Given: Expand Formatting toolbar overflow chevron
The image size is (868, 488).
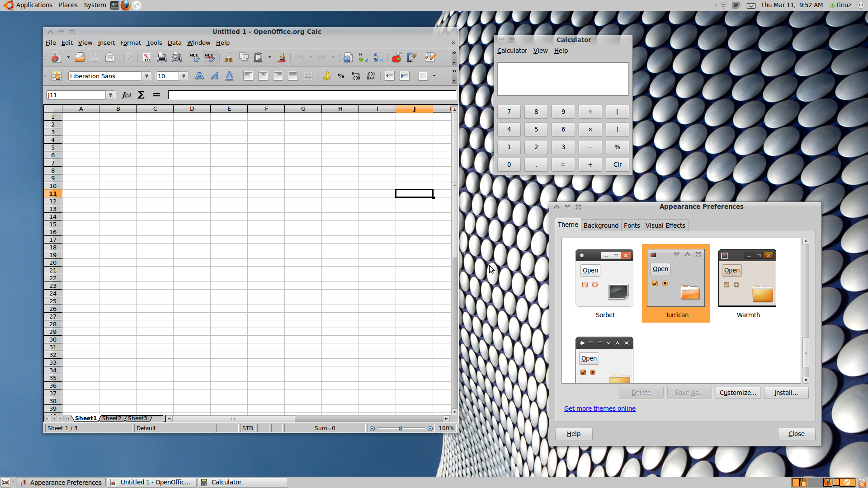Looking at the screenshot, I should click(x=454, y=71).
